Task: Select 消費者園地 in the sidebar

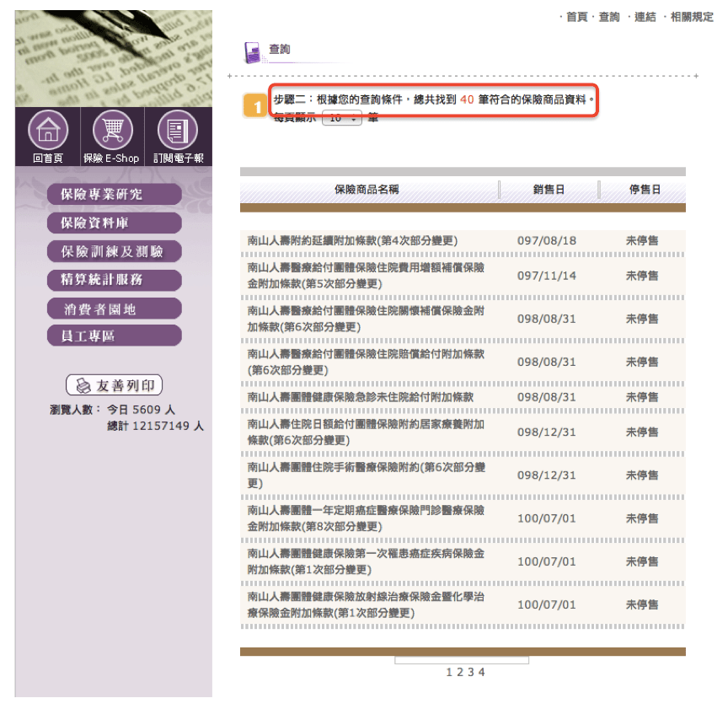Action: 114,309
